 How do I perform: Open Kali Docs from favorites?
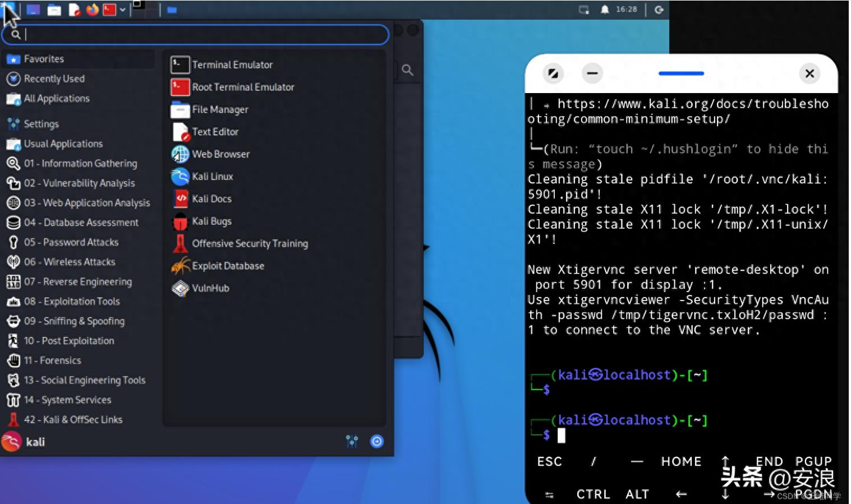(211, 199)
